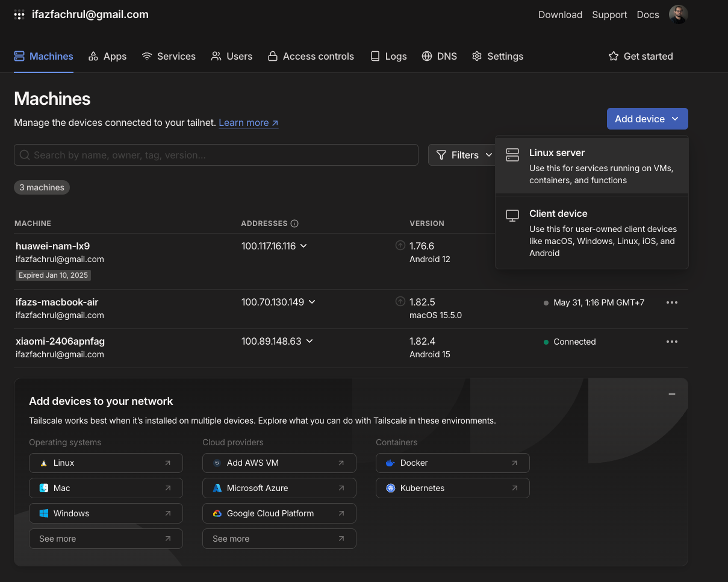Click the Google Cloud Platform button

pos(279,513)
